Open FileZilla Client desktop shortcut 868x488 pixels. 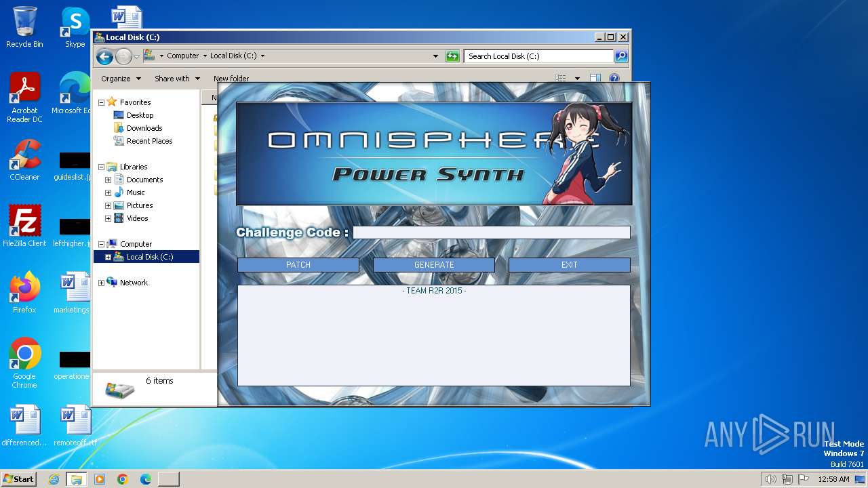[24, 226]
